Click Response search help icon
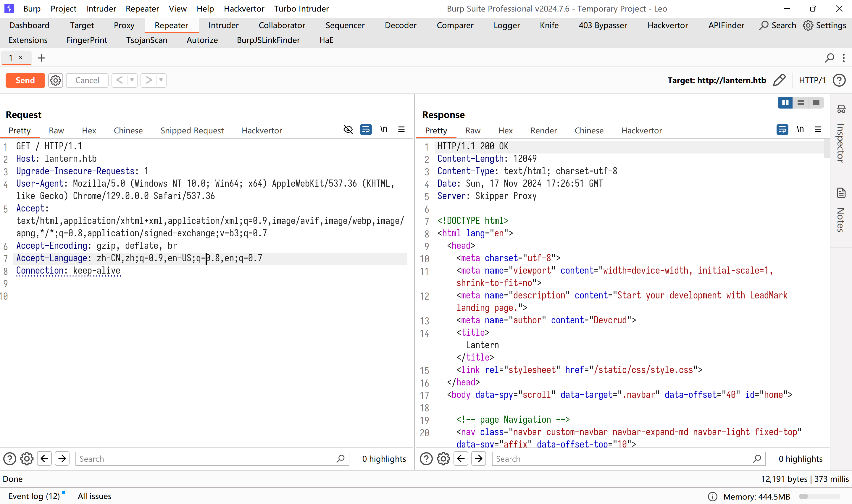Image resolution: width=852 pixels, height=504 pixels. 426,459
